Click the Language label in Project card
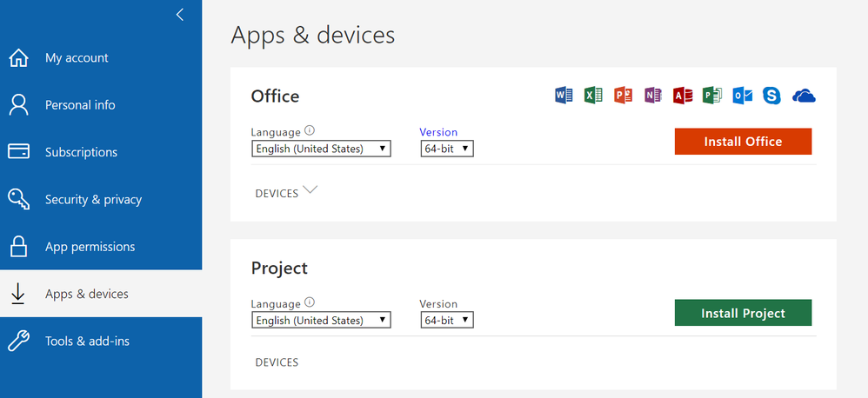Image resolution: width=868 pixels, height=398 pixels. [276, 303]
